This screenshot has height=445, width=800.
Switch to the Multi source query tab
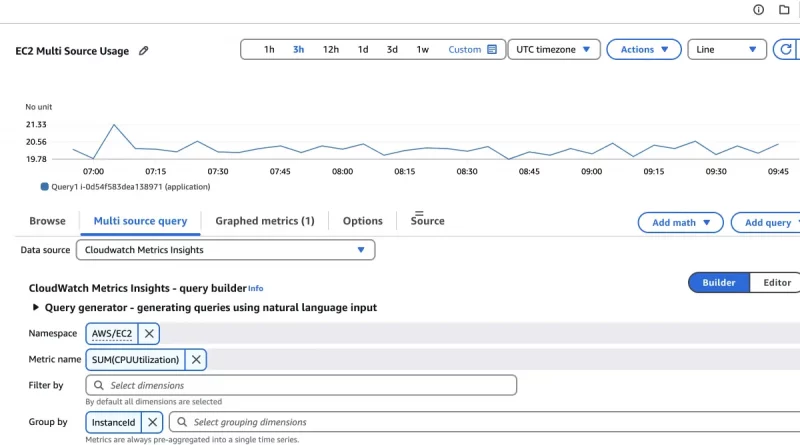(x=140, y=221)
